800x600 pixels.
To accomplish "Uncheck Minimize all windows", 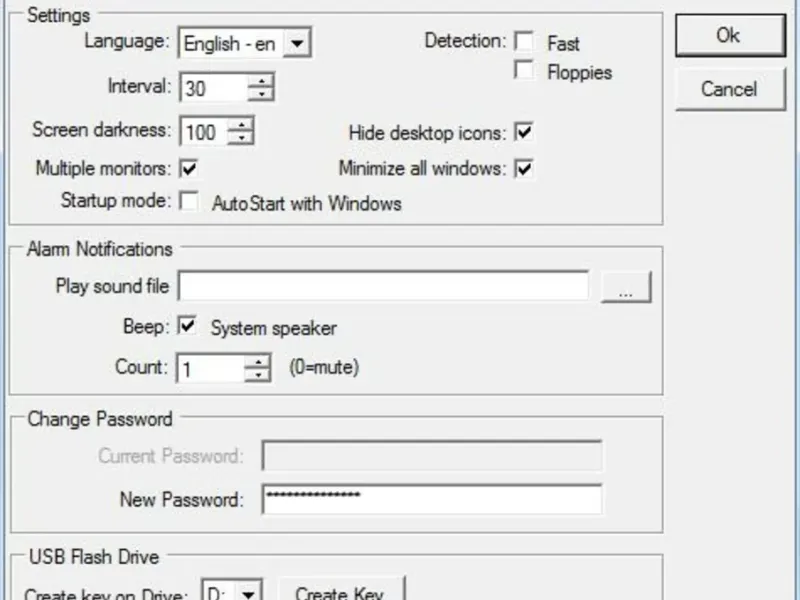I will tap(524, 168).
